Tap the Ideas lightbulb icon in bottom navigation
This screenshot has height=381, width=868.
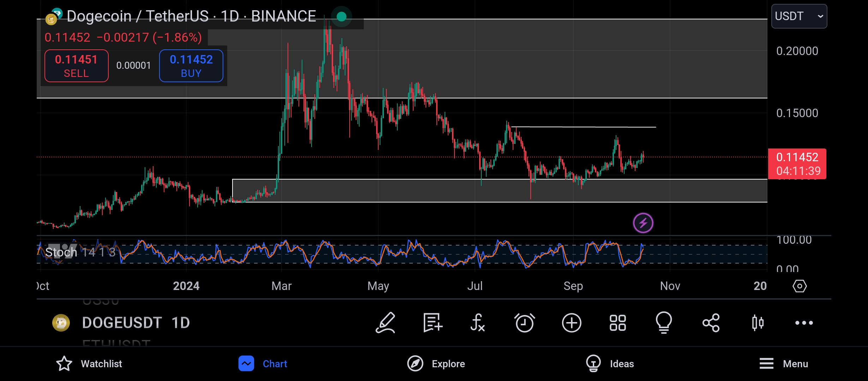coord(593,364)
